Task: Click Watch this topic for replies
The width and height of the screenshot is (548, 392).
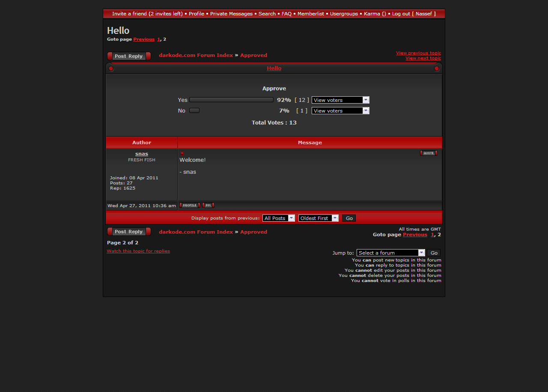Action: 138,251
